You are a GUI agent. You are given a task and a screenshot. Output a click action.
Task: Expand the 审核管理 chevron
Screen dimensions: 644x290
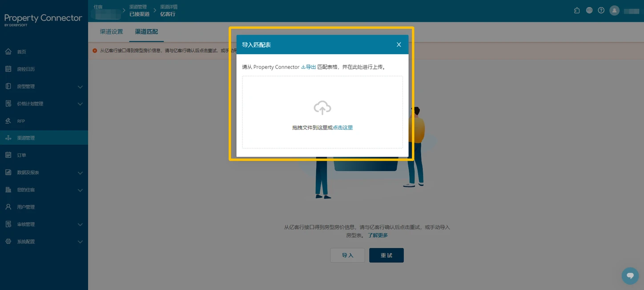pos(80,225)
